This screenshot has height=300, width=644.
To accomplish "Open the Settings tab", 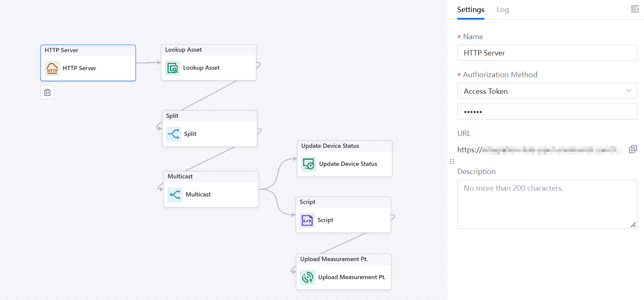I will click(471, 10).
